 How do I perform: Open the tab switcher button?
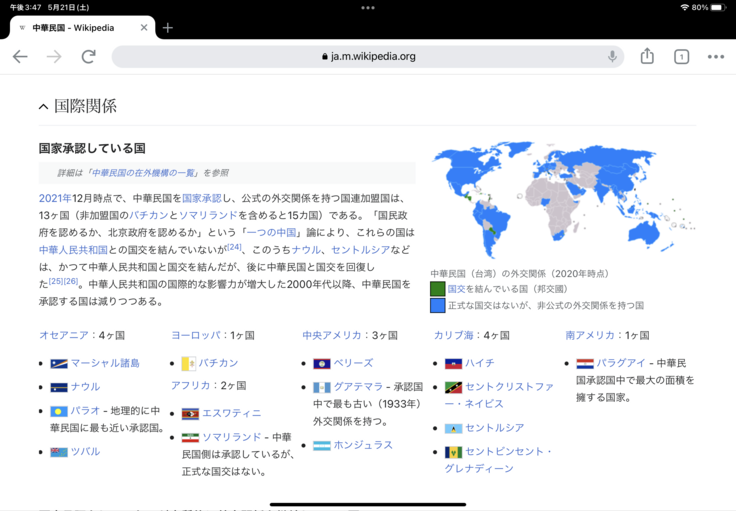point(681,57)
